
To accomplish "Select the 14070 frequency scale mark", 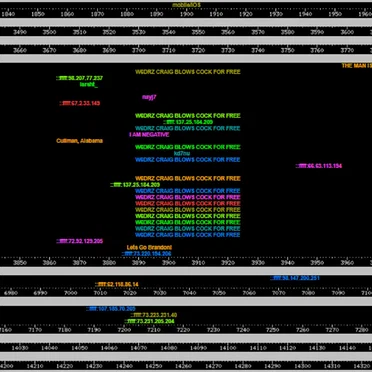I will [139, 348].
